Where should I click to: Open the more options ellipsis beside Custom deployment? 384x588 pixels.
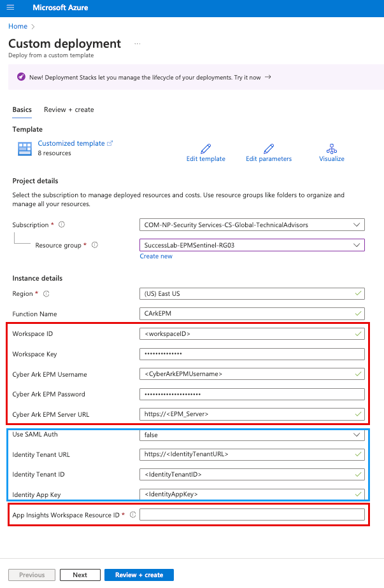coord(137,42)
